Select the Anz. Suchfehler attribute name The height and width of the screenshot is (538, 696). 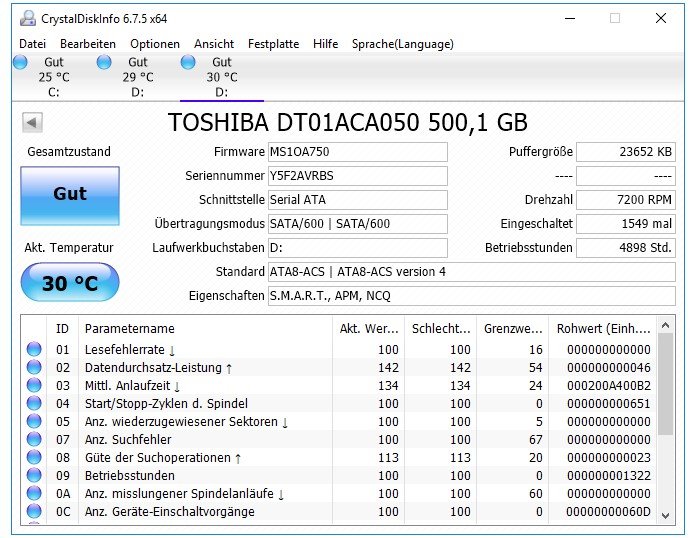click(x=128, y=439)
